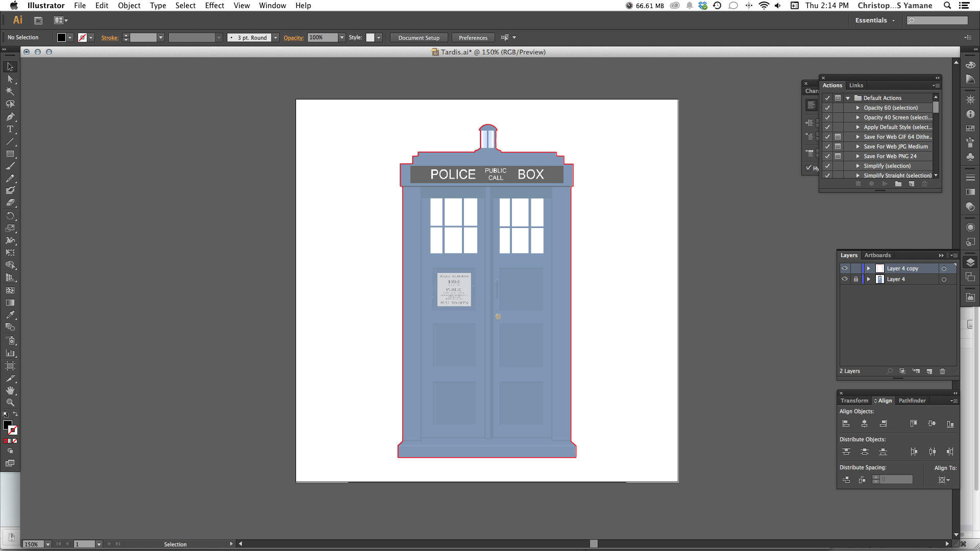Select the Rectangle tool
The image size is (980, 551).
pos(10,154)
